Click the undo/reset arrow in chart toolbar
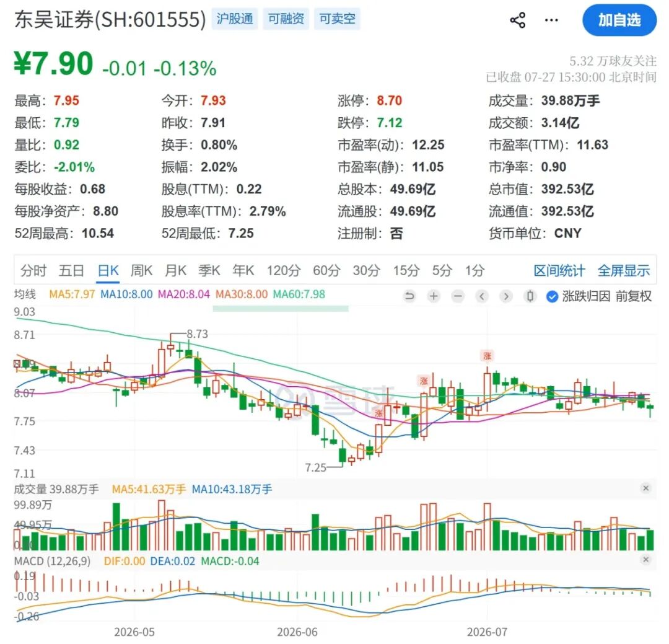669x644 pixels. 409,296
